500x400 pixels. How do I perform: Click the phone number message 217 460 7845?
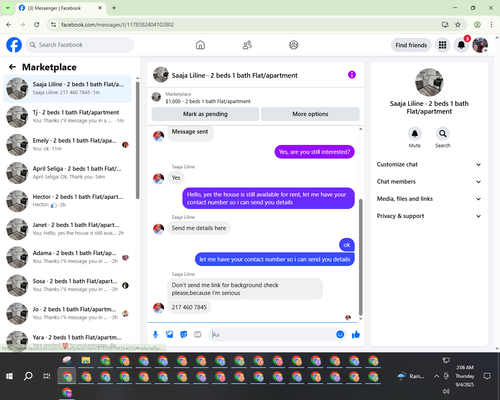click(x=189, y=307)
